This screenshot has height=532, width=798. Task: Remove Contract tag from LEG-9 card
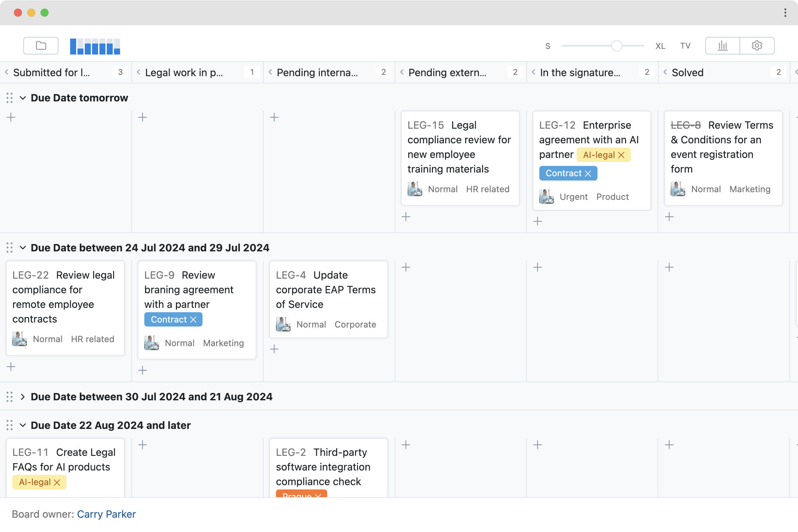193,320
